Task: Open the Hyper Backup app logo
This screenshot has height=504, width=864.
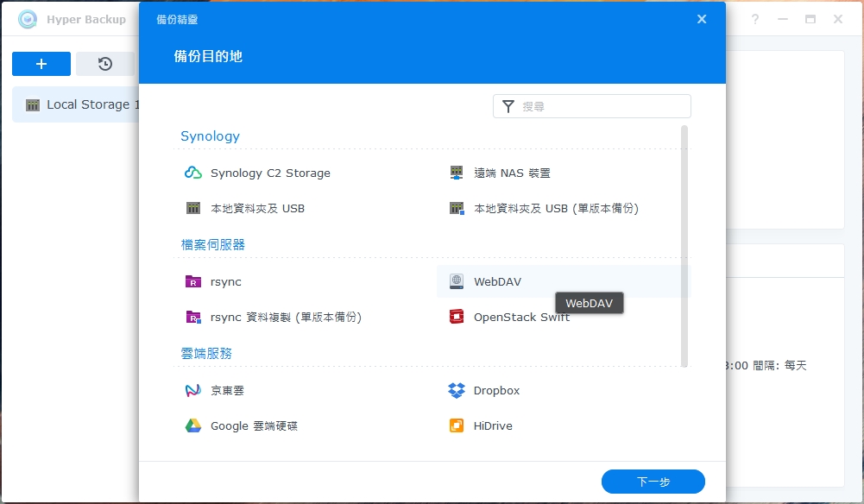Action: point(27,19)
